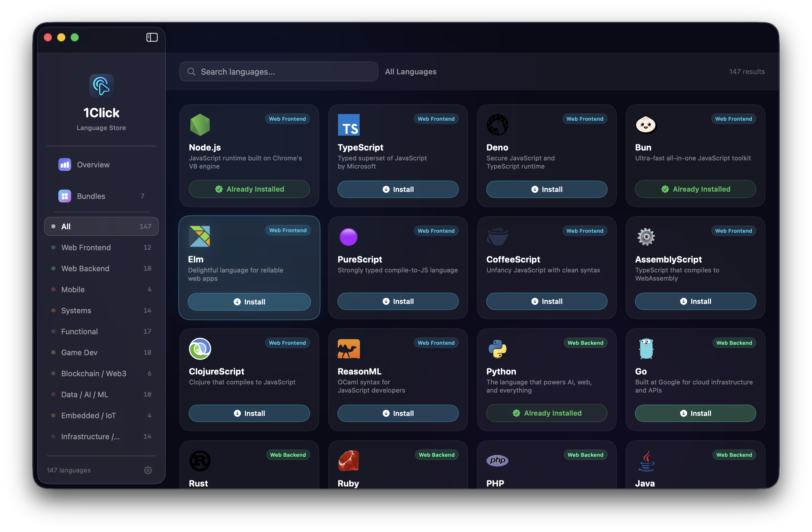Filter by Systems category
The width and height of the screenshot is (812, 532).
click(x=101, y=311)
